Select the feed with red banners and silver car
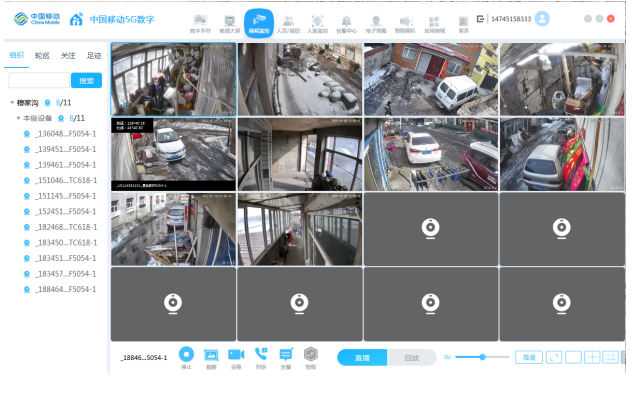This screenshot has height=396, width=637. click(x=562, y=154)
